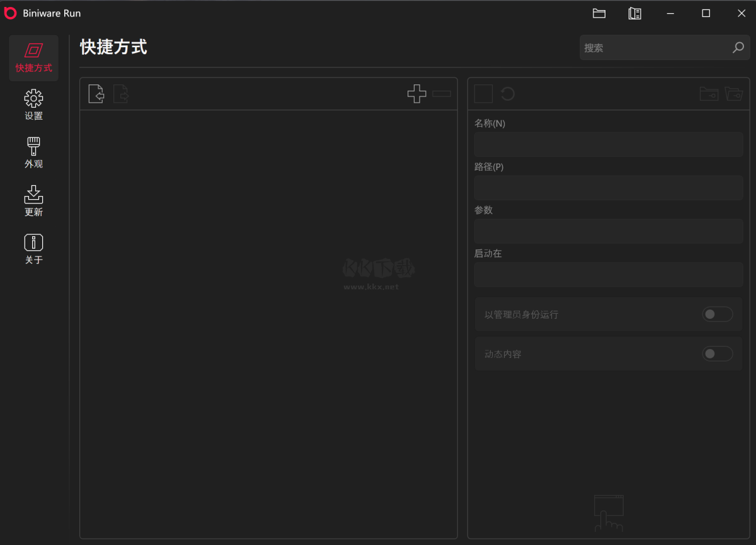Click the reset/refresh arrow icon
The width and height of the screenshot is (756, 545).
(x=508, y=94)
